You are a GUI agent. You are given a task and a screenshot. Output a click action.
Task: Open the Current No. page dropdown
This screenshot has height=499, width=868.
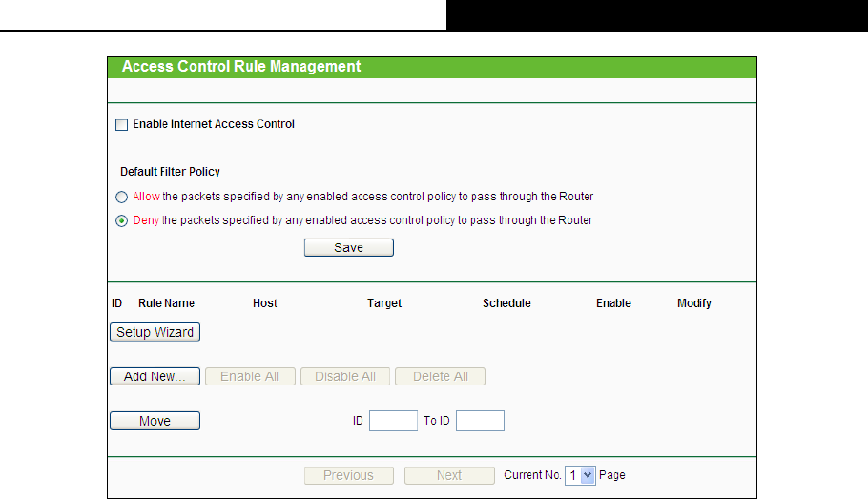pos(580,476)
